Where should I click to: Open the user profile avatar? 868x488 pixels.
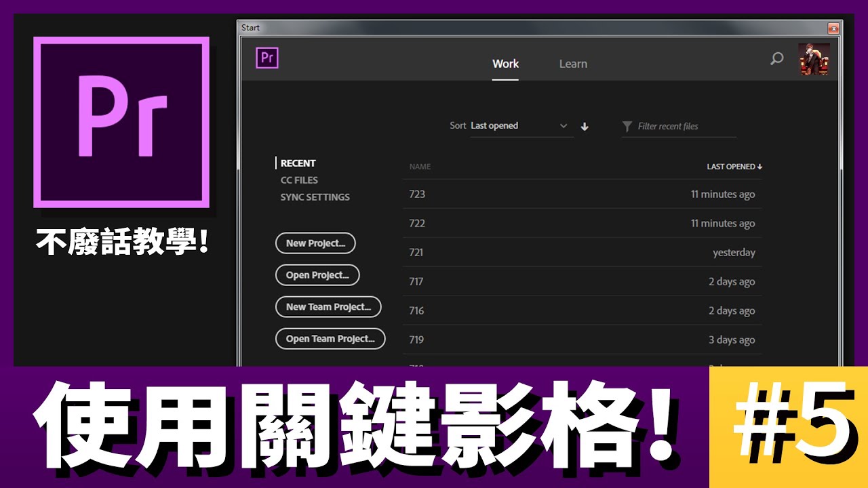tap(814, 59)
